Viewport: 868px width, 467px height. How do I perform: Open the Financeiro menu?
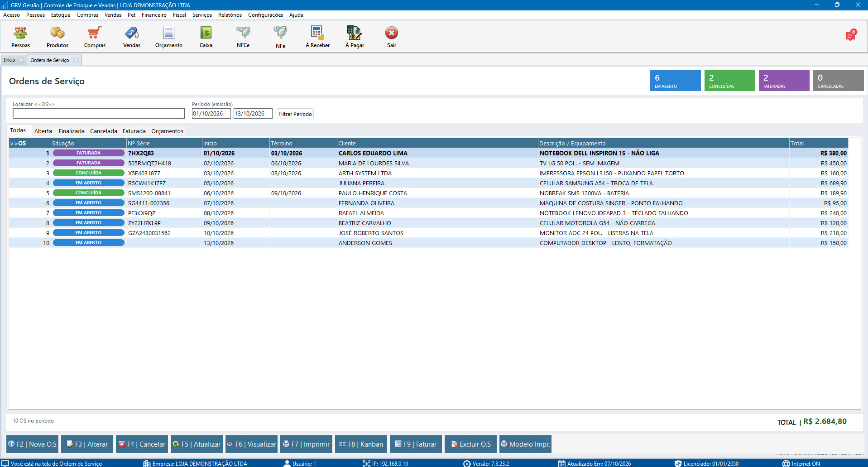pyautogui.click(x=154, y=15)
